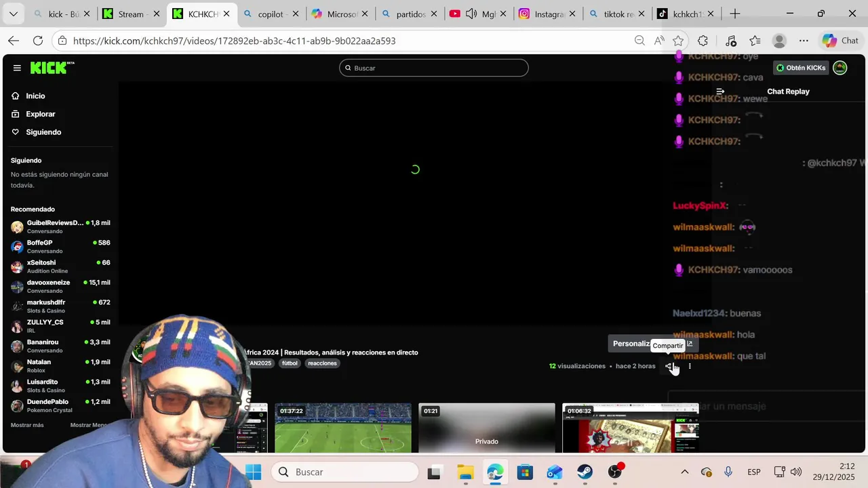Collapse the chat using the arrow icon
Screen dimensions: 868x488
[x=720, y=91]
